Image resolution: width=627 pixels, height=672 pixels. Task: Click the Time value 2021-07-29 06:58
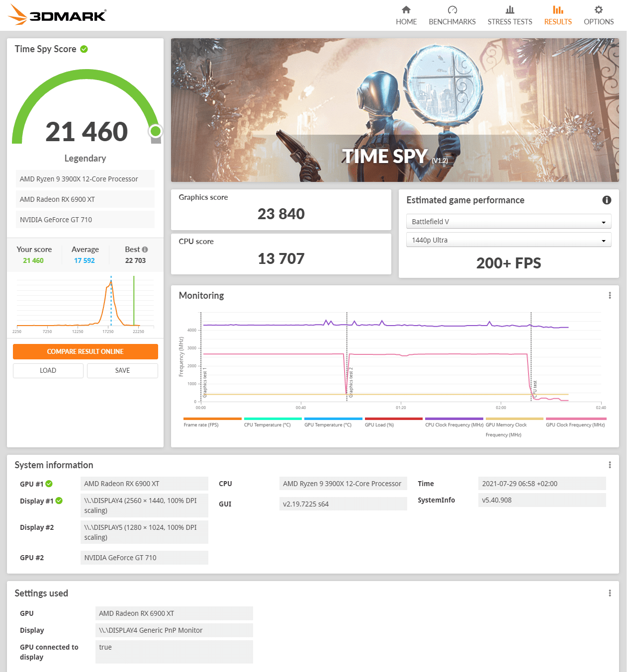point(542,484)
